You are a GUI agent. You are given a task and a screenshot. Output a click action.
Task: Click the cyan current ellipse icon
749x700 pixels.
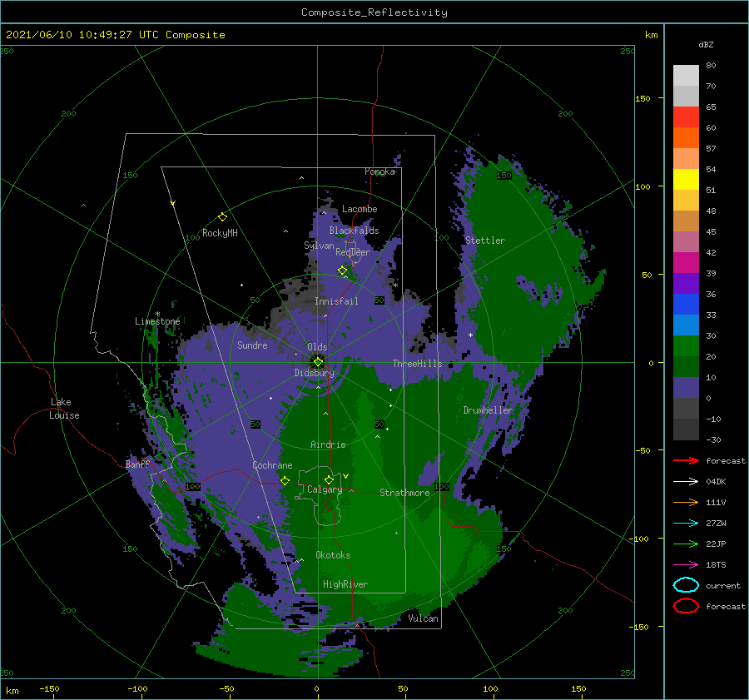[x=686, y=585]
